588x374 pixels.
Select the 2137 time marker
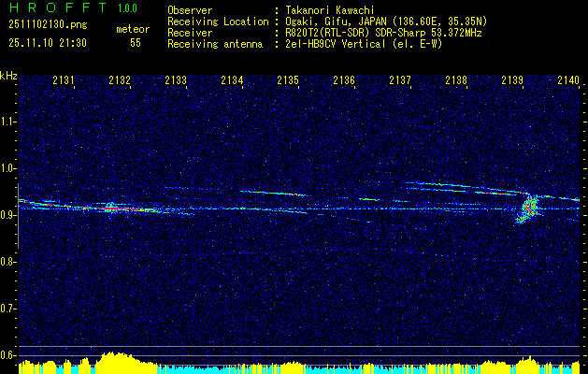click(x=400, y=79)
